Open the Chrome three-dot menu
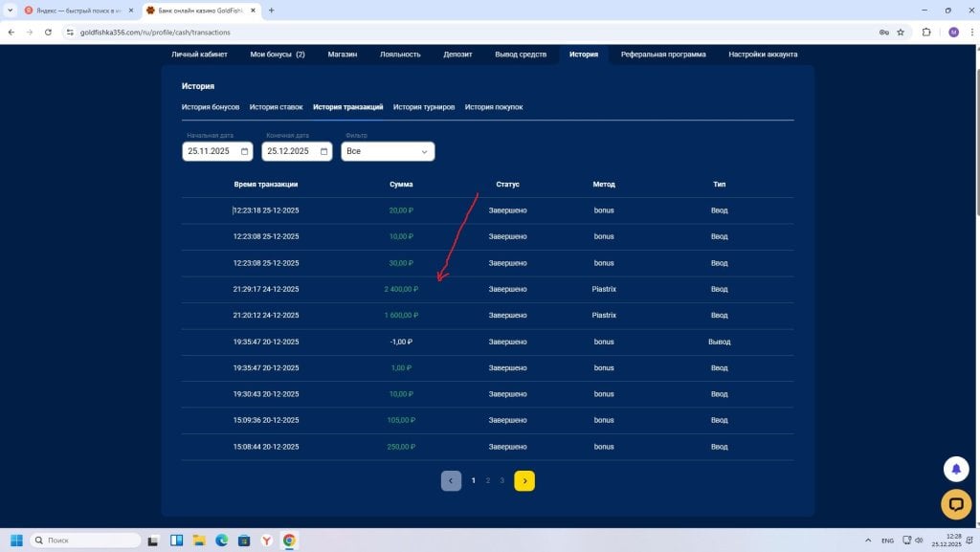980x552 pixels. click(x=972, y=32)
